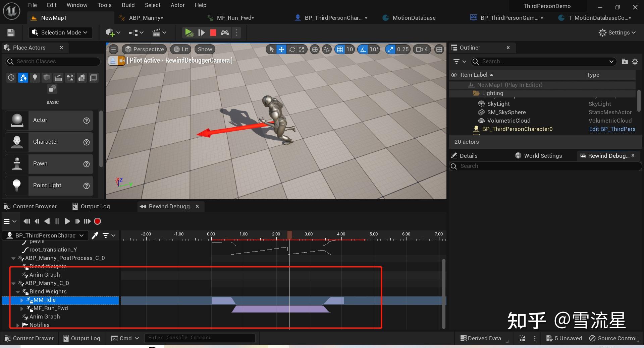The width and height of the screenshot is (644, 348).
Task: Open the Build menu
Action: click(128, 5)
